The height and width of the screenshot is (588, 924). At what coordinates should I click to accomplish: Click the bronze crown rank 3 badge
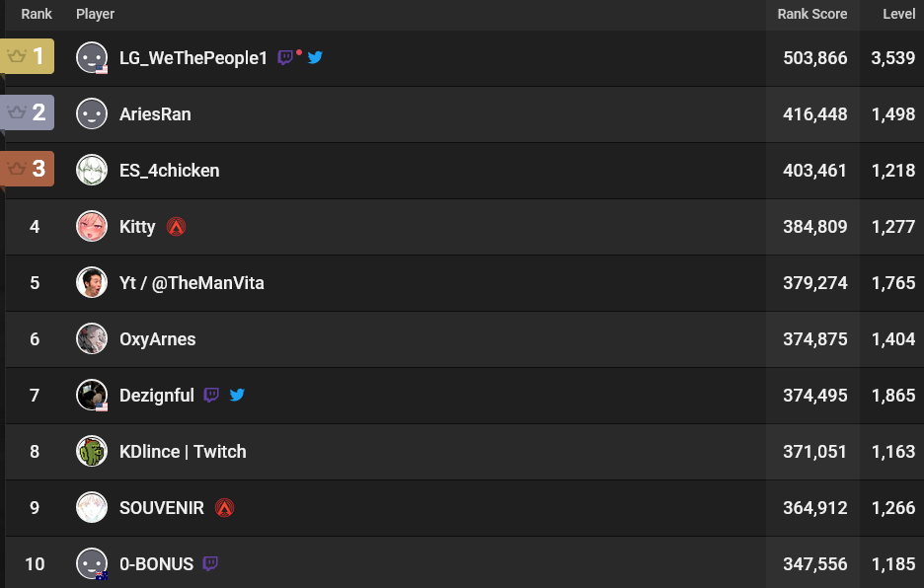(28, 169)
